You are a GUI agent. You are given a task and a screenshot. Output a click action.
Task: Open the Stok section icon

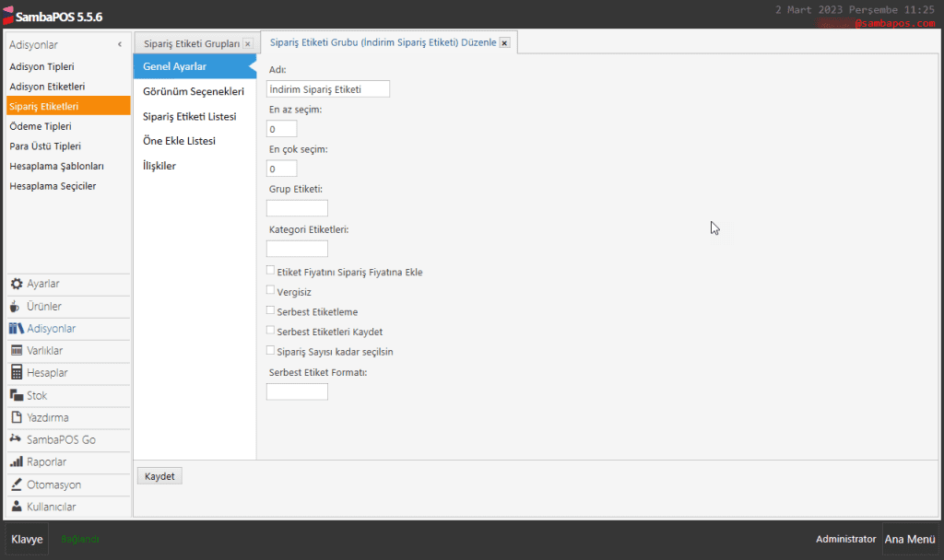17,395
